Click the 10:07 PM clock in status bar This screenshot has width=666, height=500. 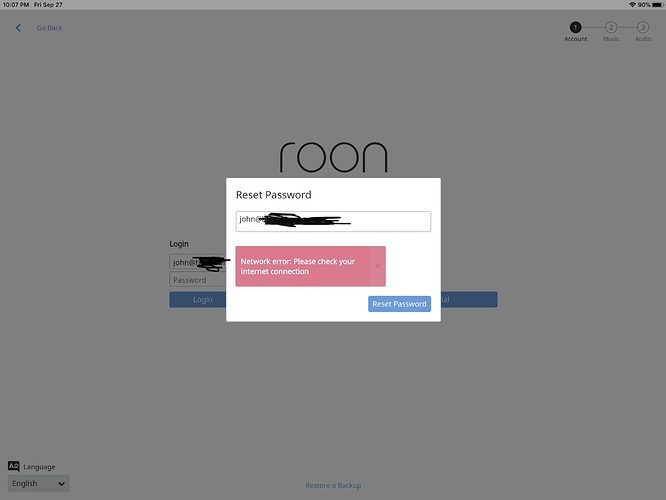pos(16,5)
